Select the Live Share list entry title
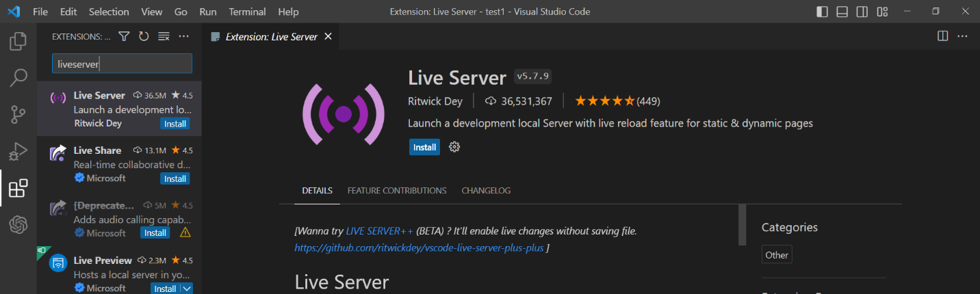This screenshot has width=980, height=294. coord(97,150)
